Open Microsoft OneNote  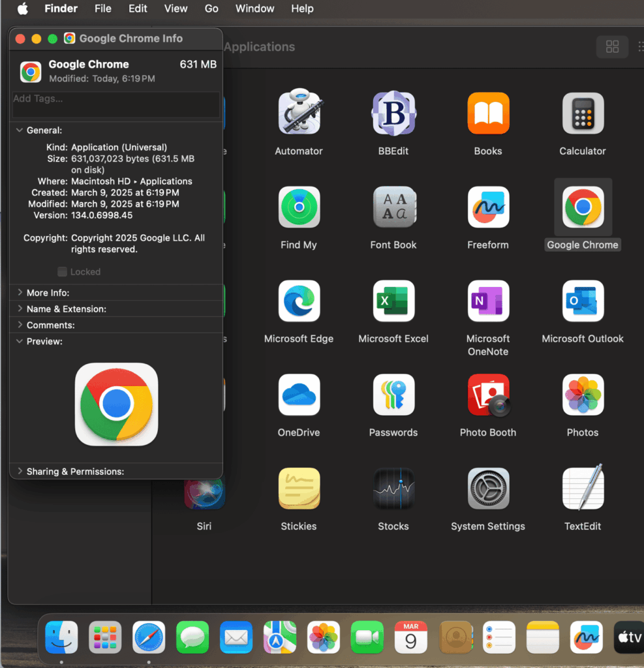click(x=488, y=301)
